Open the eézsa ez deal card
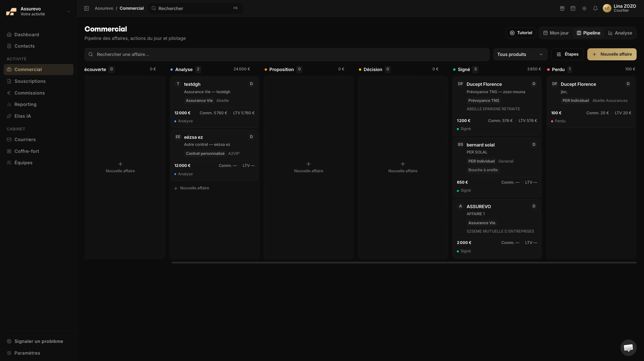This screenshot has width=644, height=361. coord(214,155)
